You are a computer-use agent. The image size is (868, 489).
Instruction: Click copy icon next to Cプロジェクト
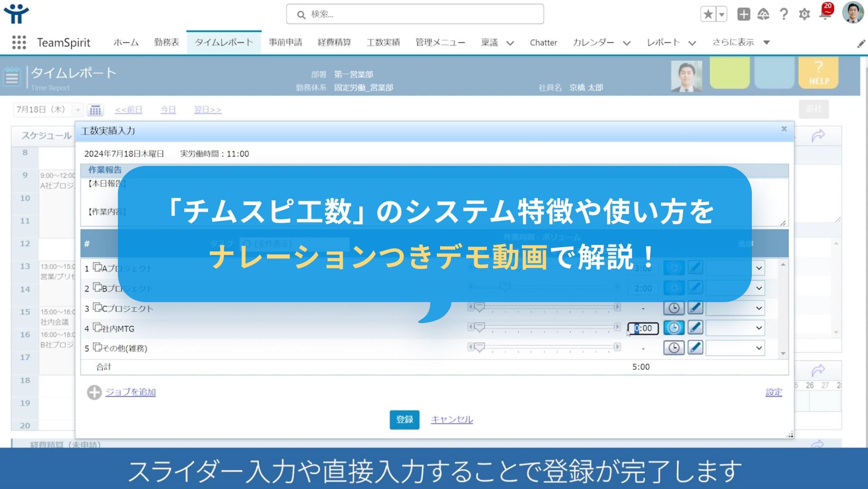tap(97, 307)
